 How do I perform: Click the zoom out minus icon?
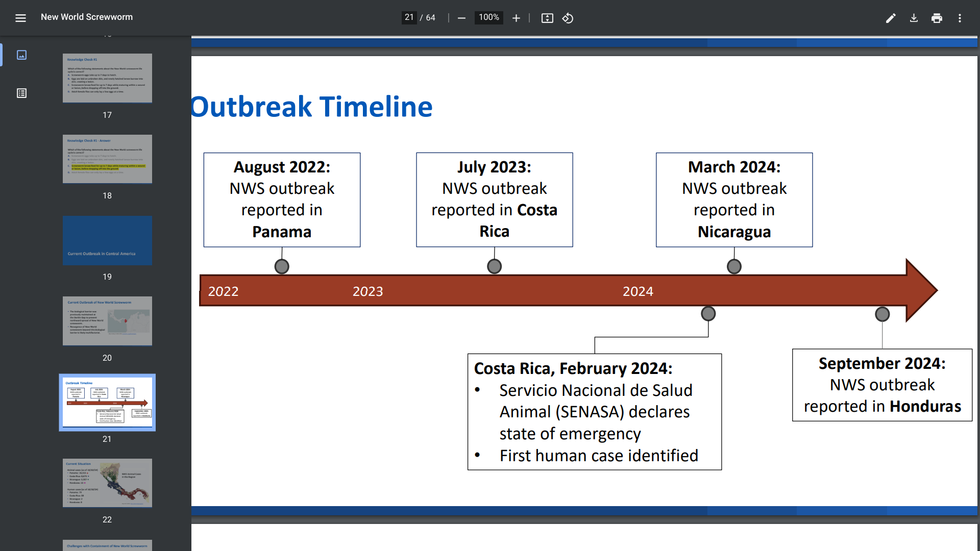coord(461,18)
